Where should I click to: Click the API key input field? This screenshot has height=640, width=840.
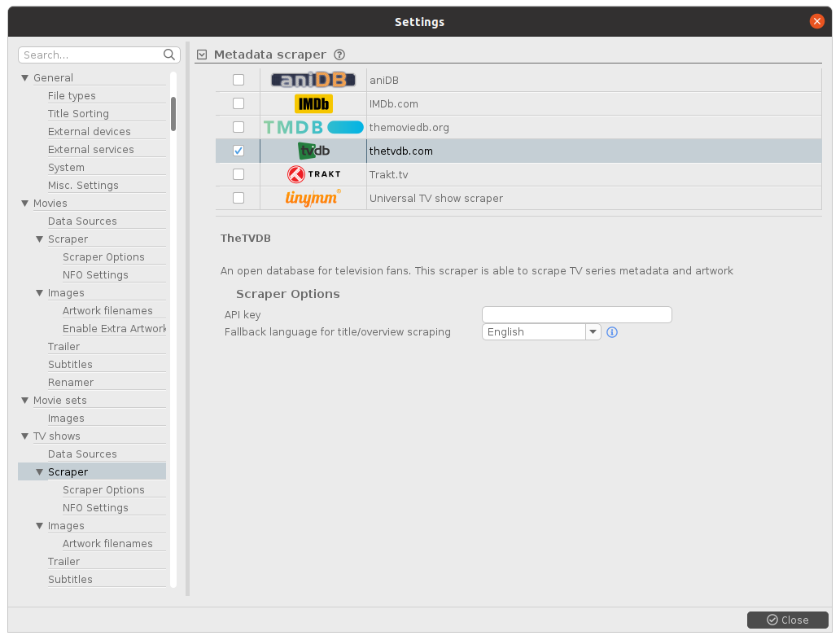tap(576, 314)
